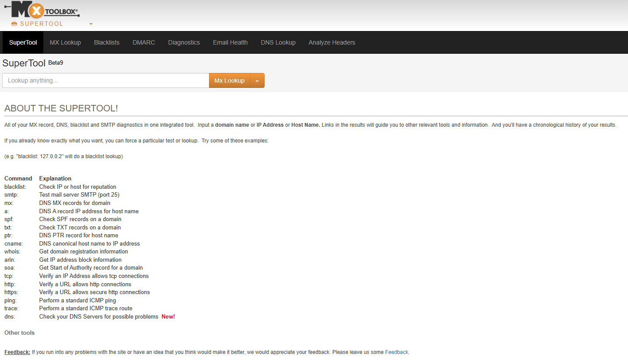Click the orange Mx Lookup button

point(230,80)
